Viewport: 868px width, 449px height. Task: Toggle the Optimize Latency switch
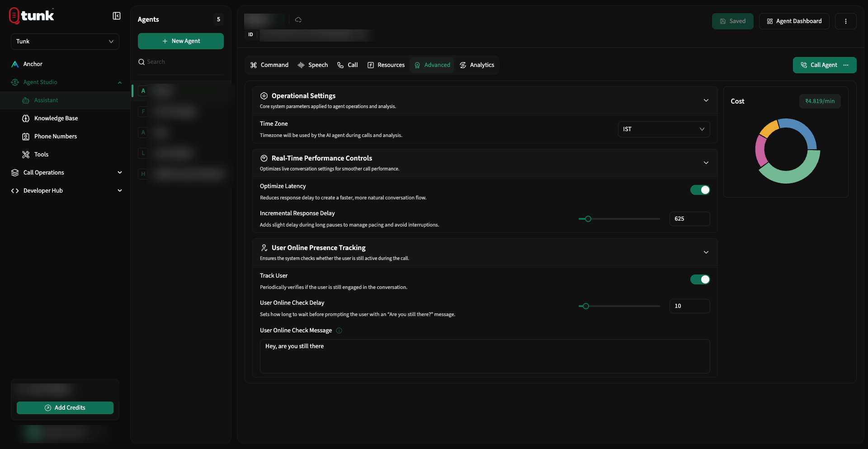click(700, 190)
